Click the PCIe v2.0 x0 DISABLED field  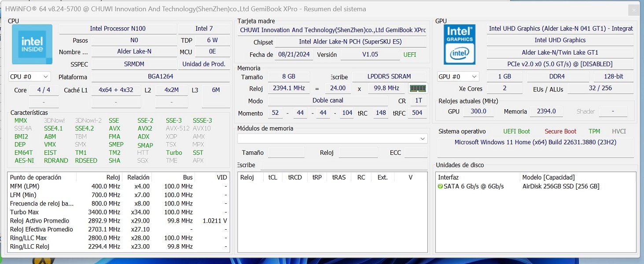point(560,64)
